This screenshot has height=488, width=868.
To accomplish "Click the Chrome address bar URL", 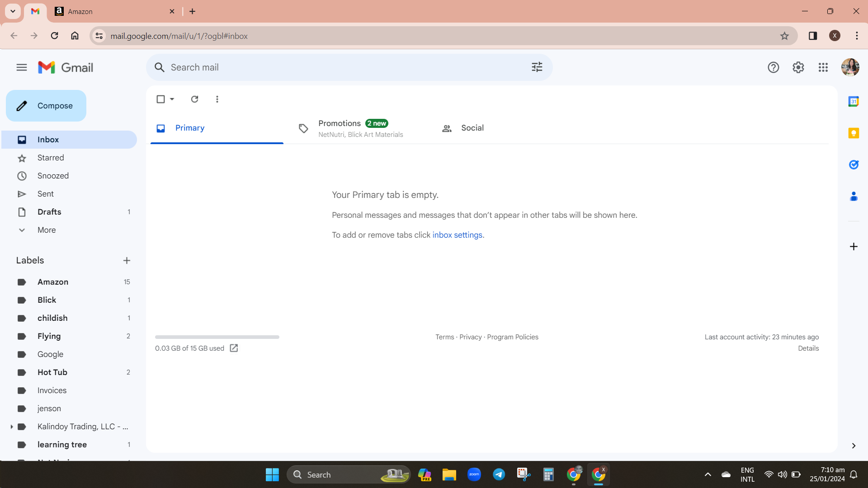I will pyautogui.click(x=179, y=36).
